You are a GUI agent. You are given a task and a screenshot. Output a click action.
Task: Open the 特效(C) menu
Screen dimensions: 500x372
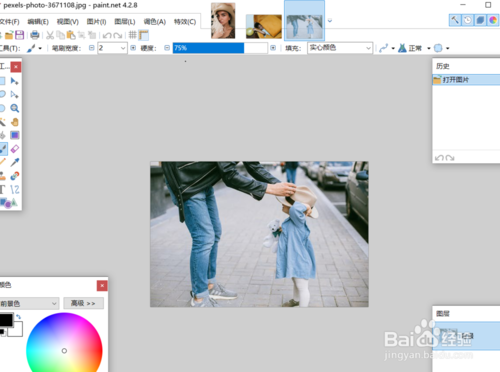185,22
